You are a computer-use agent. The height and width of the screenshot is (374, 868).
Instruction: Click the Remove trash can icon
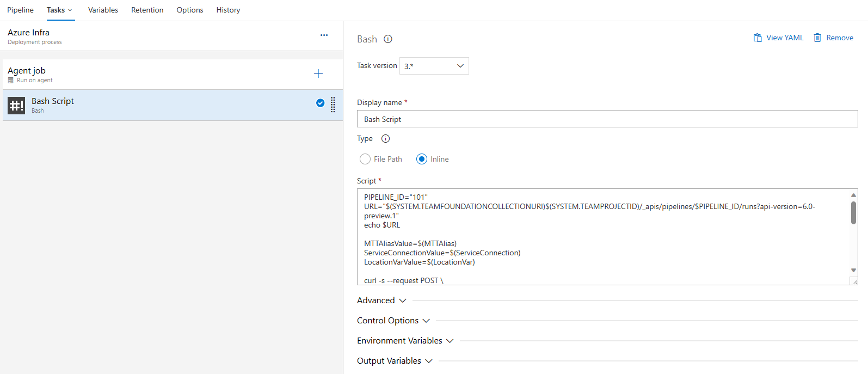[x=817, y=38]
